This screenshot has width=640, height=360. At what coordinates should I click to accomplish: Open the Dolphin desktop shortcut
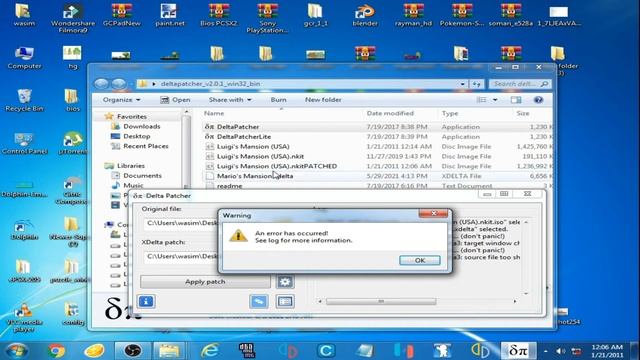click(x=24, y=230)
